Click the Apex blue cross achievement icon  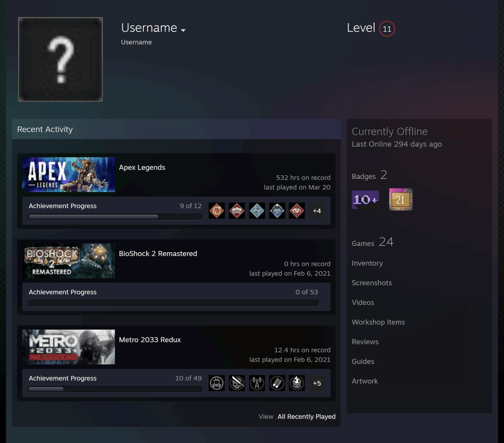pyautogui.click(x=257, y=211)
